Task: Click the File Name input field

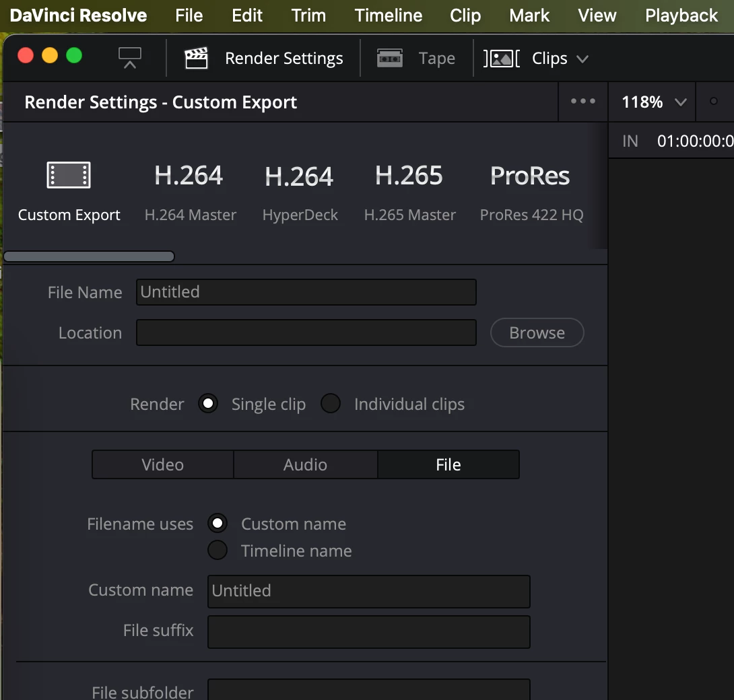Action: point(306,292)
